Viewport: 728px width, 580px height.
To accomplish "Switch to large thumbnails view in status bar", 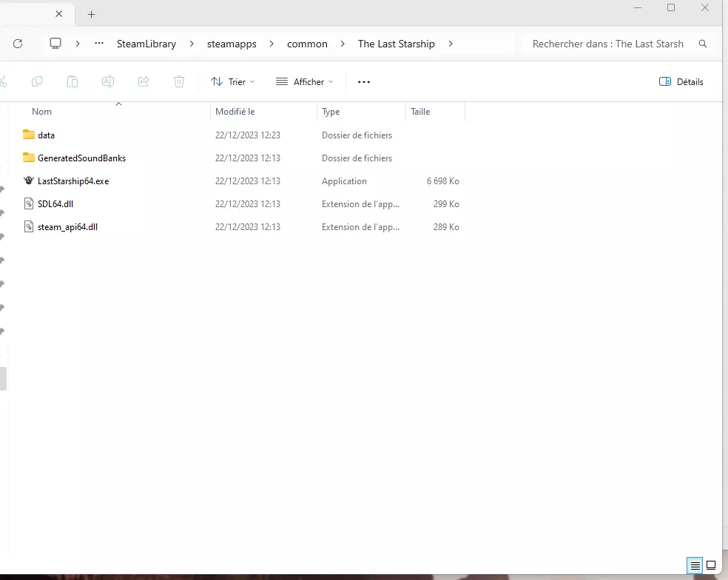I will coord(711,566).
